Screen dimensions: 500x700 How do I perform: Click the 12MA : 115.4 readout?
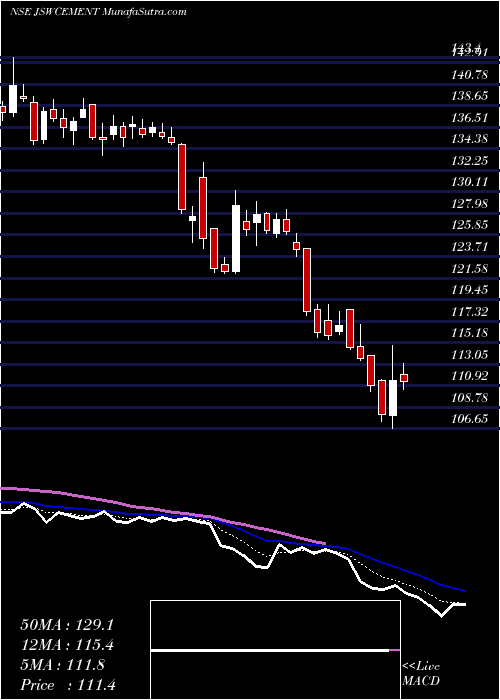[67, 645]
